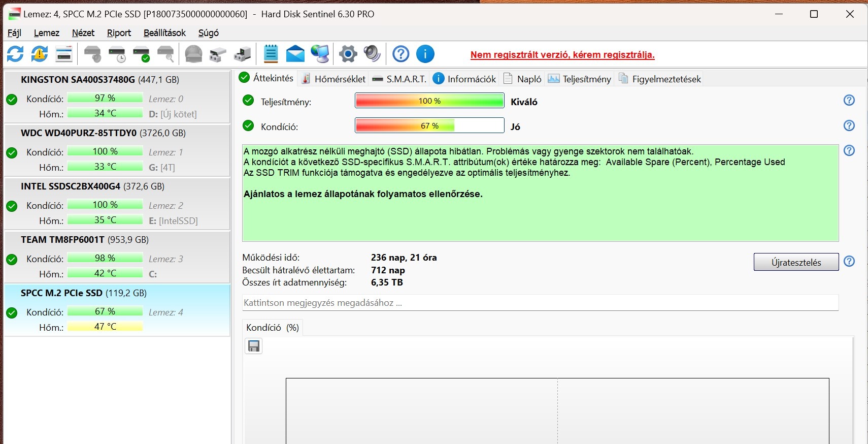Click the disk with clock icon
This screenshot has height=444, width=868.
pyautogui.click(x=117, y=54)
